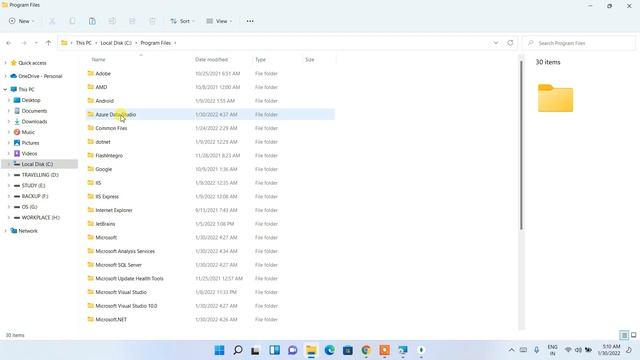Select Music in the navigation pane

28,132
